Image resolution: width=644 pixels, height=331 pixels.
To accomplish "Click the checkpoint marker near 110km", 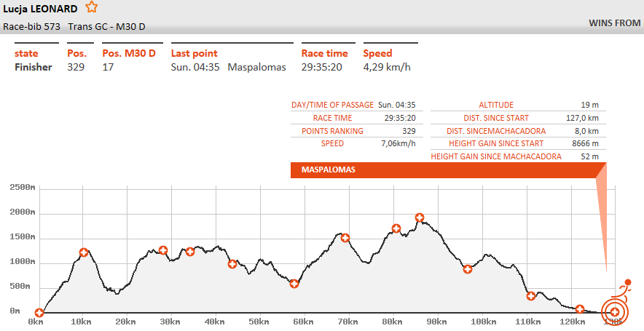I will (531, 295).
